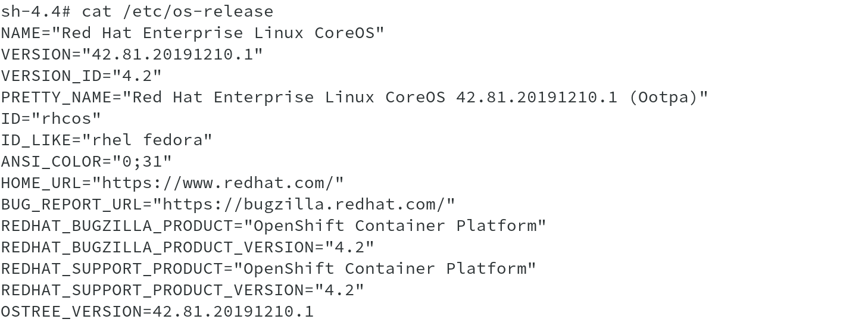Screen dimensions: 868x322
Task: Click the ID_LIKE value "rhel fedora"
Action: 146,140
